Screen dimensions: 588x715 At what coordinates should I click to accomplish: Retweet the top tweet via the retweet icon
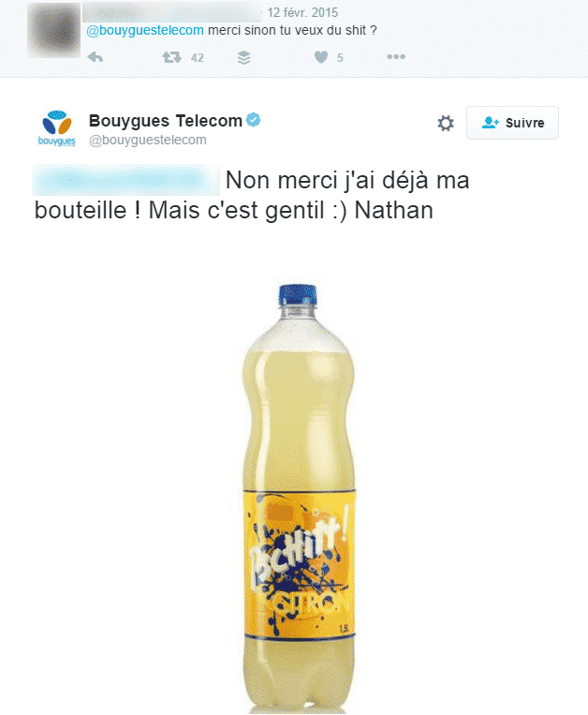171,57
